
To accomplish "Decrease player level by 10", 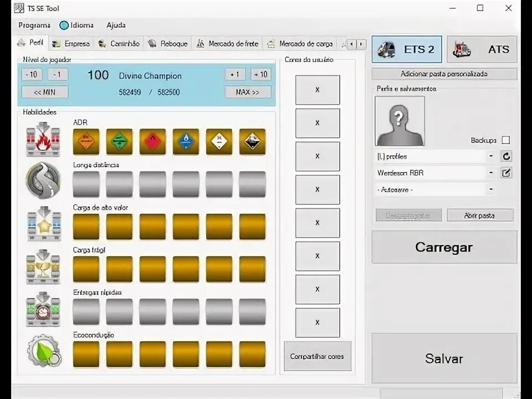I will 32,74.
